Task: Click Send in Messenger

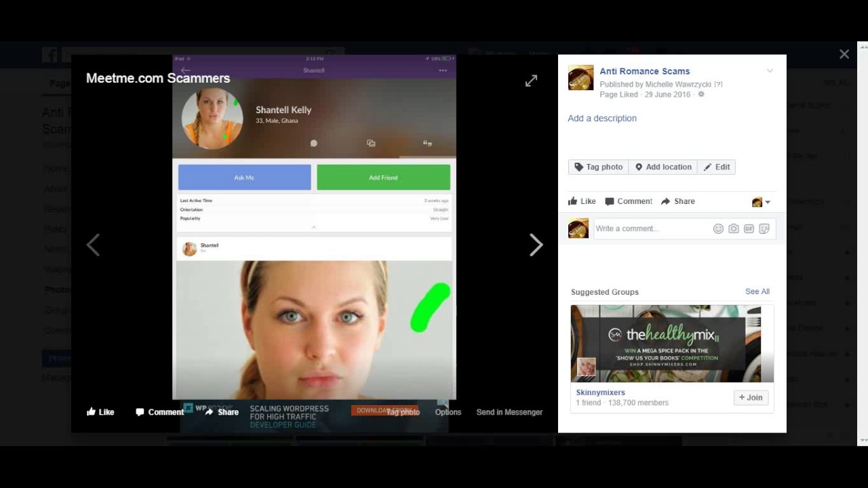Action: (509, 412)
